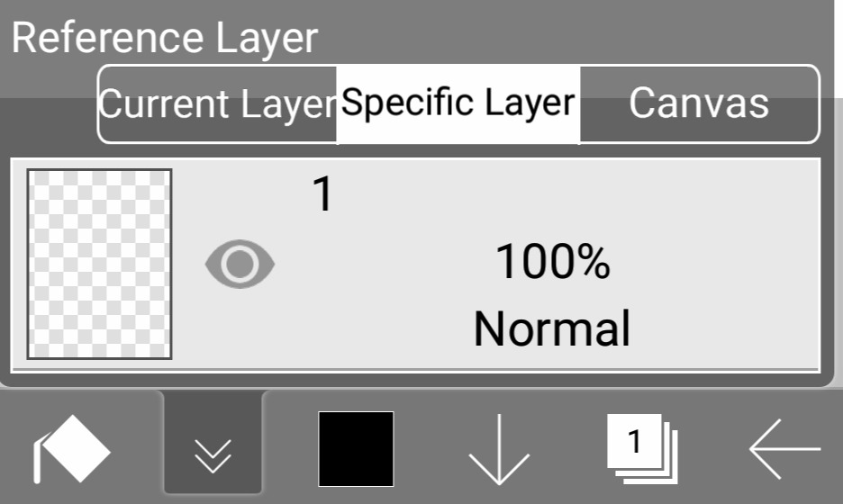This screenshot has height=504, width=843.
Task: Click the number badge on the layers icon
Action: point(634,441)
